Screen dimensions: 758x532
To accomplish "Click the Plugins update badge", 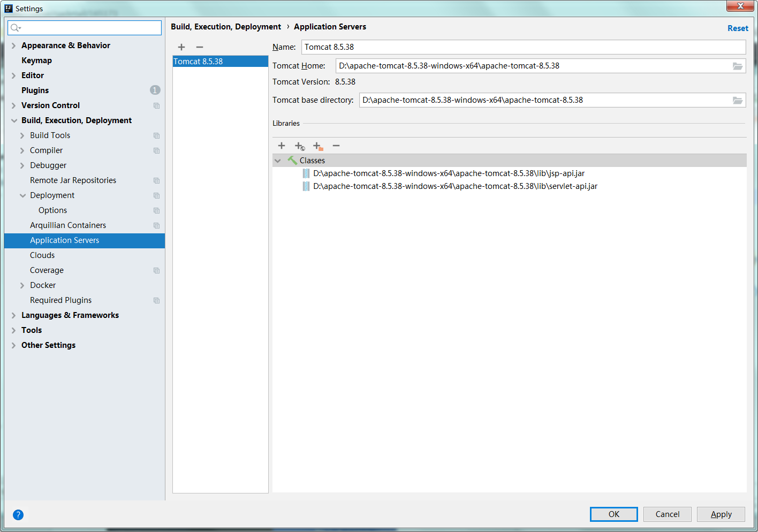I will [155, 90].
